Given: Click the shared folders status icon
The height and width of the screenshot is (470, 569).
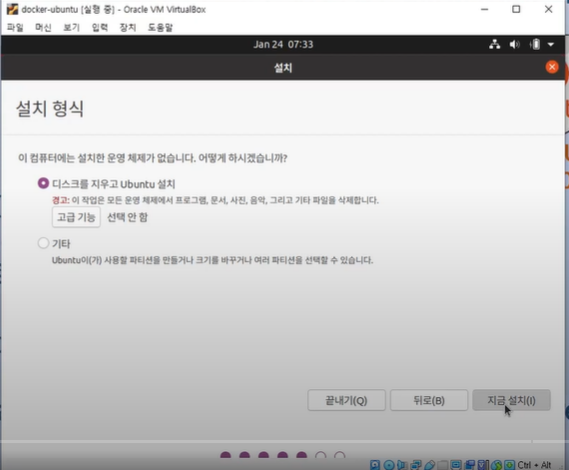Looking at the screenshot, I should tap(442, 465).
